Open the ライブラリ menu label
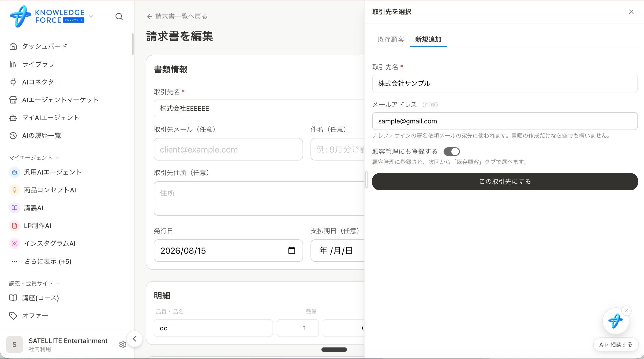Image resolution: width=644 pixels, height=359 pixels. pyautogui.click(x=38, y=64)
